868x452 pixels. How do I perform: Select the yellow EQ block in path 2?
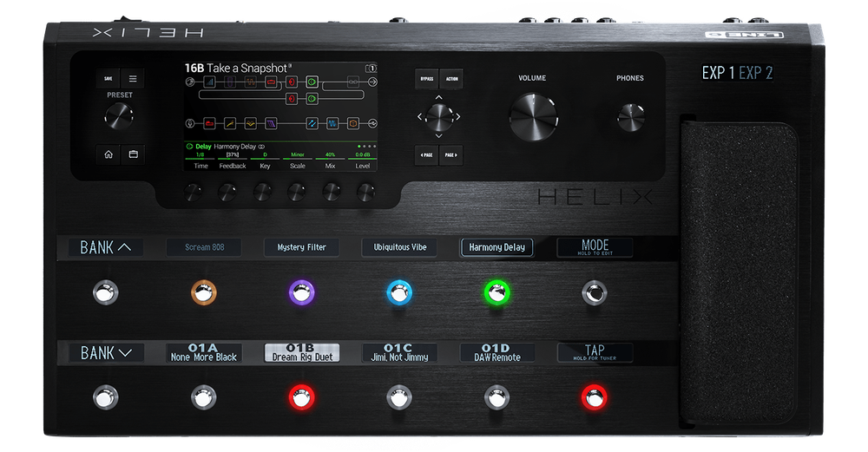pyautogui.click(x=250, y=123)
